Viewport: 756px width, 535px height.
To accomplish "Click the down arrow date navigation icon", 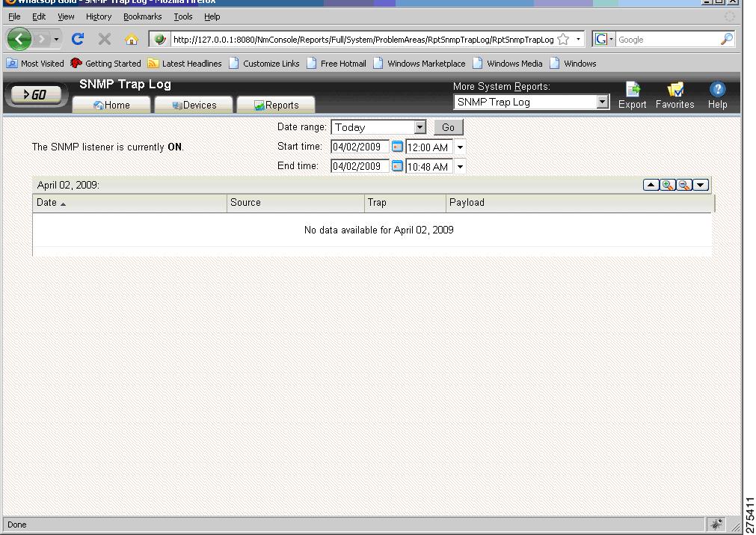I will [701, 185].
